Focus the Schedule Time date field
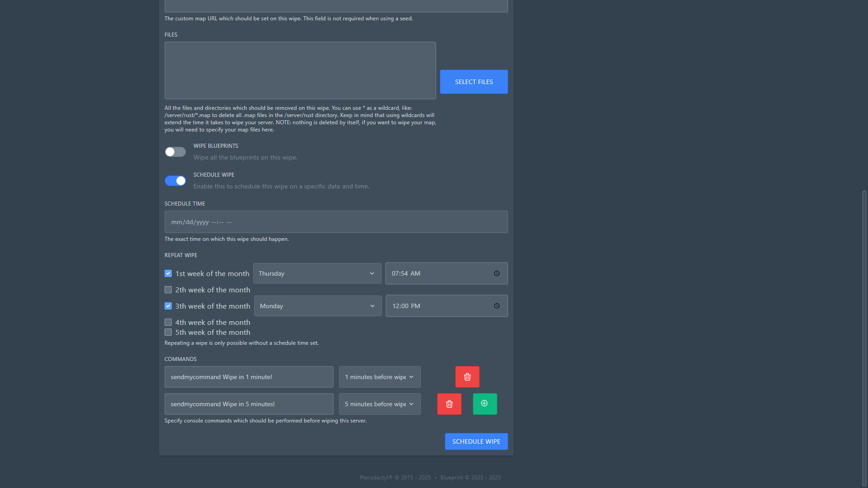868x488 pixels. [335, 222]
